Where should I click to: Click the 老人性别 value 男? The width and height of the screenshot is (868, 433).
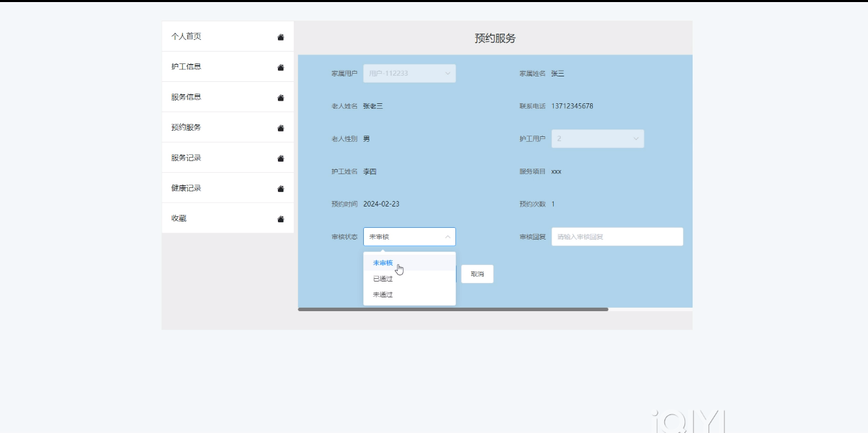click(367, 138)
